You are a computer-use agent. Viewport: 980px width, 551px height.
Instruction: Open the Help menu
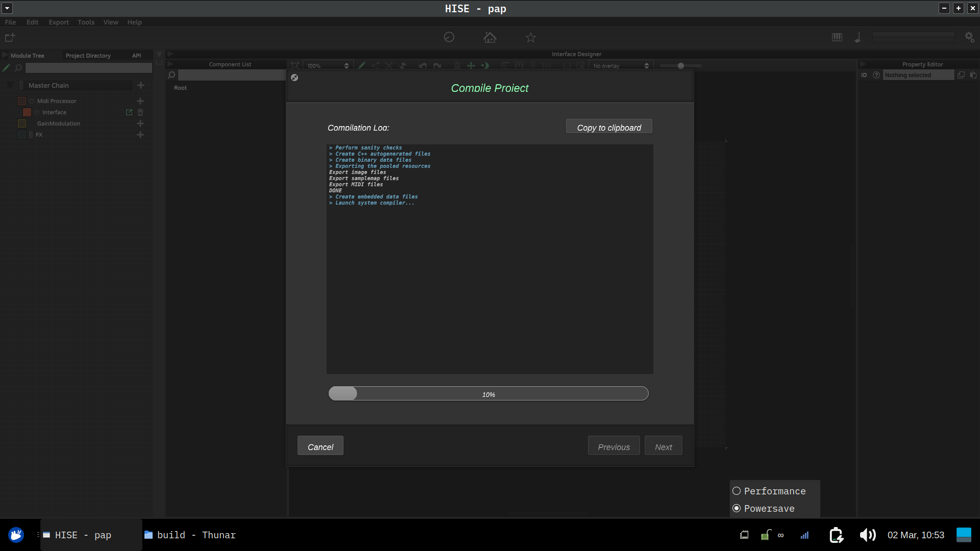(x=134, y=22)
